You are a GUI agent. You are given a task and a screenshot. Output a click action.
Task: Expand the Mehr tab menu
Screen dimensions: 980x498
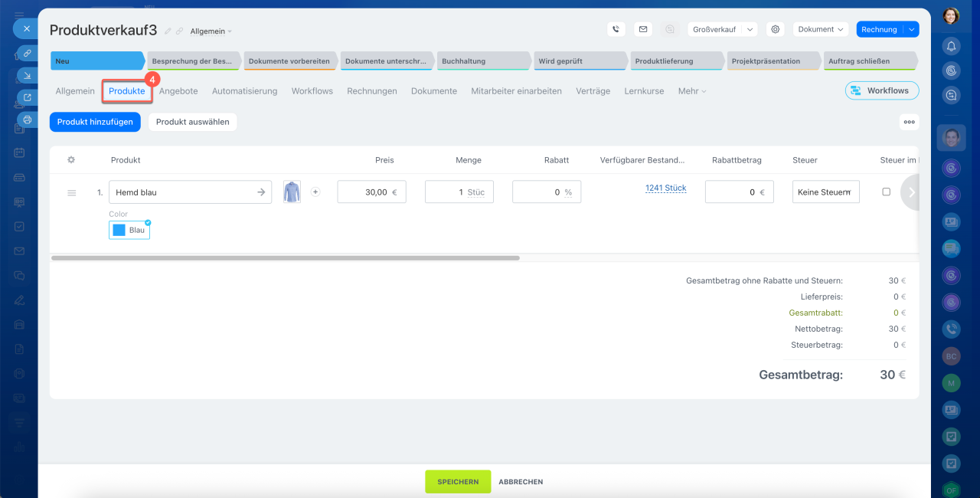[x=691, y=91]
